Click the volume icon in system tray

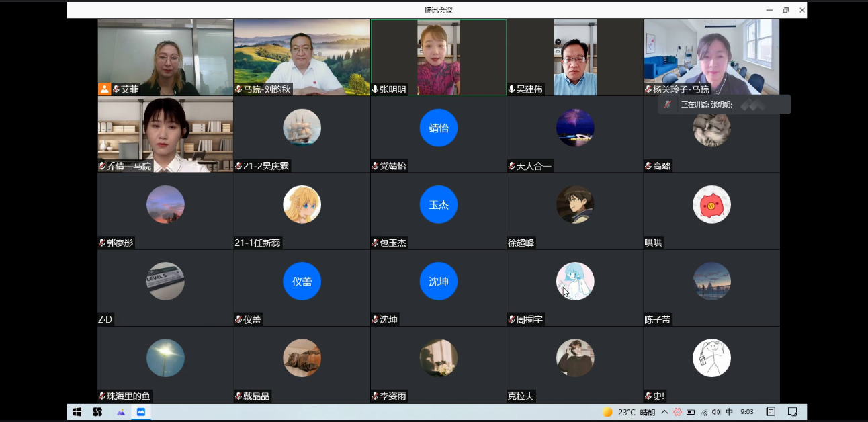coord(716,412)
